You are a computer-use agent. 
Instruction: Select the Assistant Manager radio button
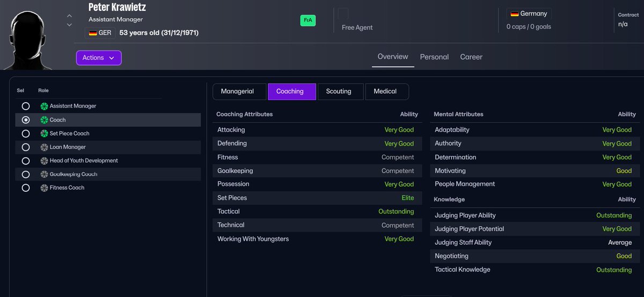pos(26,106)
